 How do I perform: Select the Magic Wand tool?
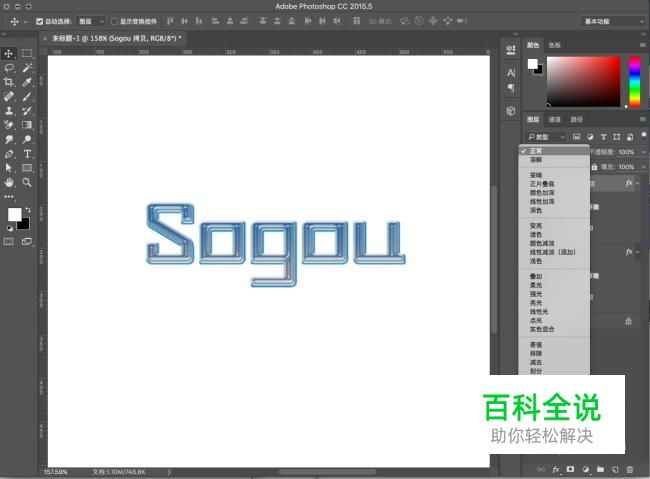[x=27, y=68]
